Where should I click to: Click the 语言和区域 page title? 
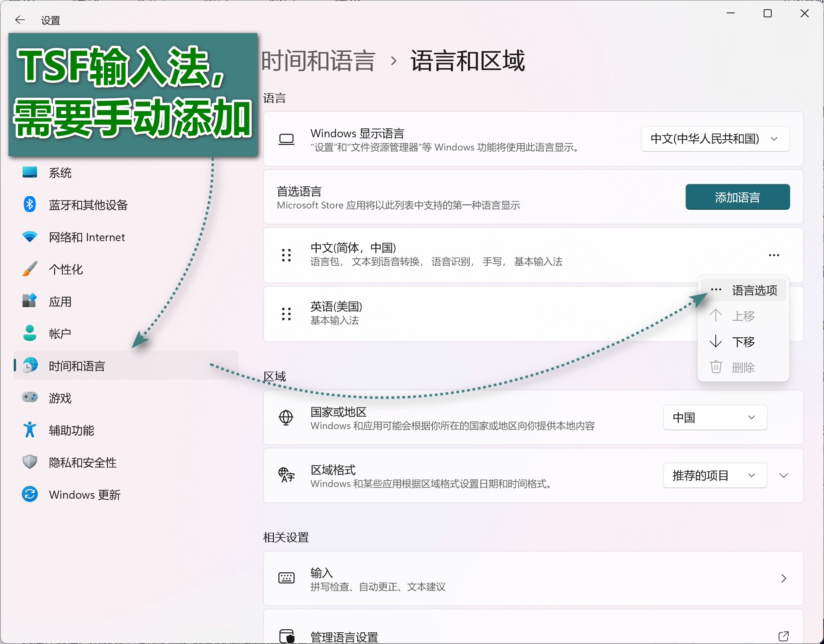point(468,61)
